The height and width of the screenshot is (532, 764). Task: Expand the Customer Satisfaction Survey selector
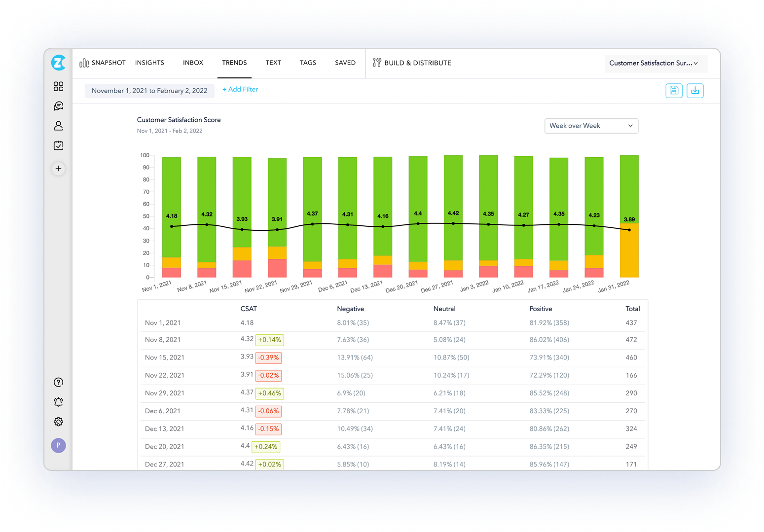click(655, 63)
